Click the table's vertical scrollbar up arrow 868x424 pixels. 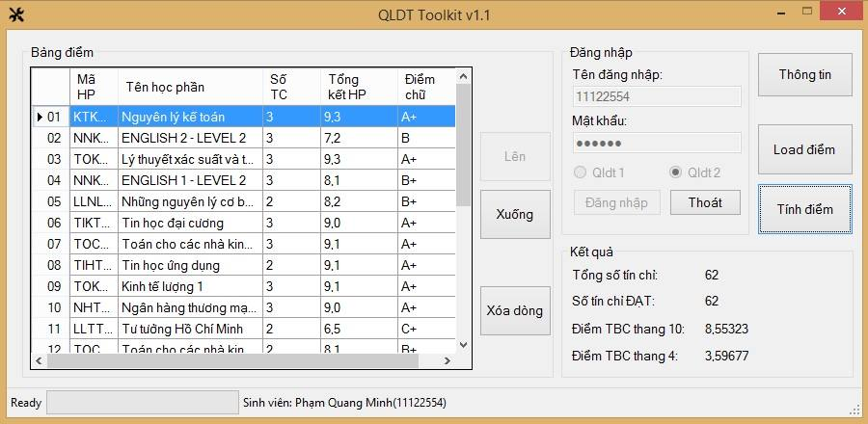(463, 76)
